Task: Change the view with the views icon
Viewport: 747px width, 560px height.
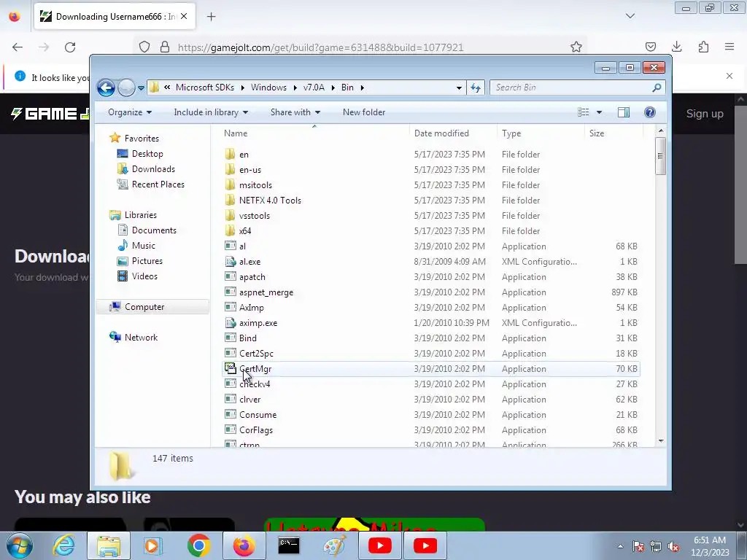Action: 583,112
